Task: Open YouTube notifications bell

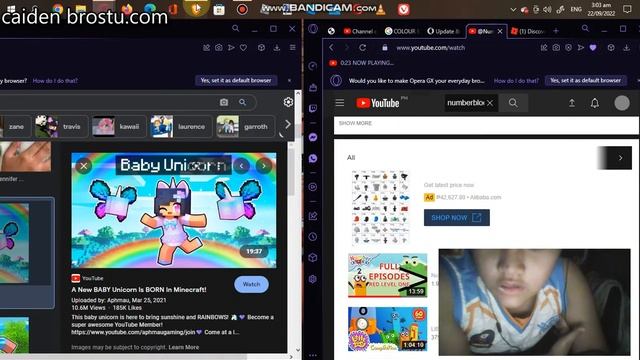Action: (x=595, y=103)
